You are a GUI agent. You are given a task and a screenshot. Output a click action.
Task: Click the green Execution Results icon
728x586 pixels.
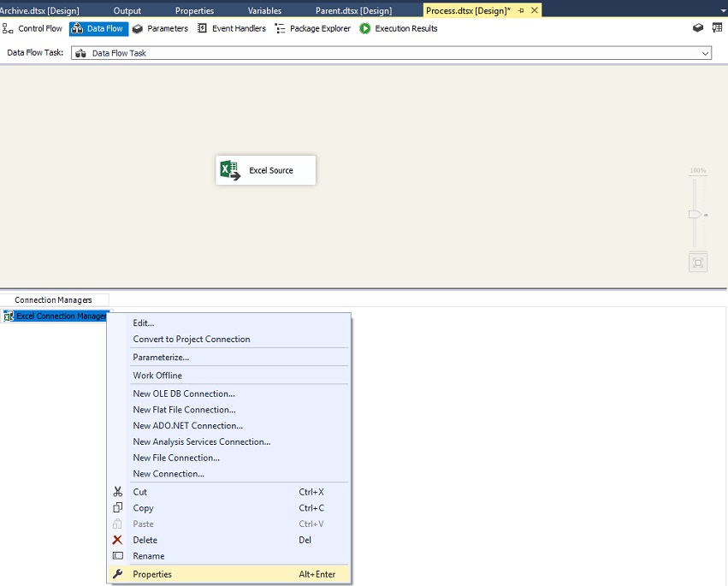click(365, 29)
